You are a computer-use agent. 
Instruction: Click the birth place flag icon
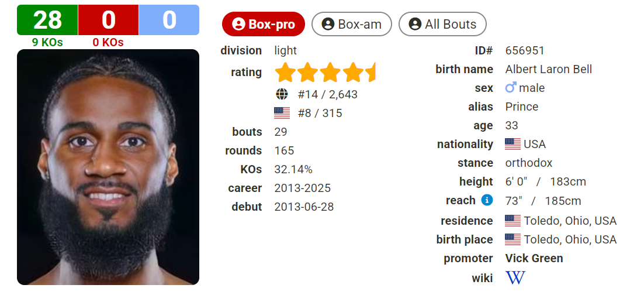point(513,239)
